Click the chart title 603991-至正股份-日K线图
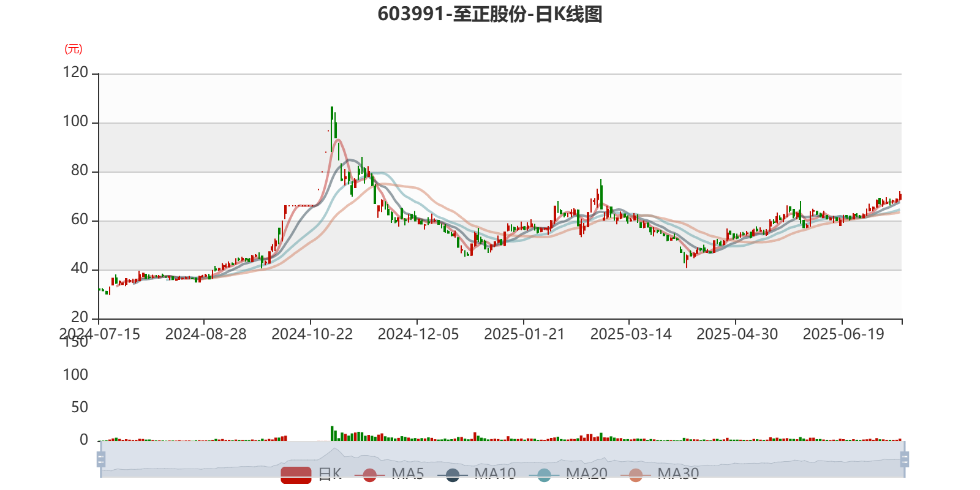Image resolution: width=980 pixels, height=490 pixels. pyautogui.click(x=490, y=14)
